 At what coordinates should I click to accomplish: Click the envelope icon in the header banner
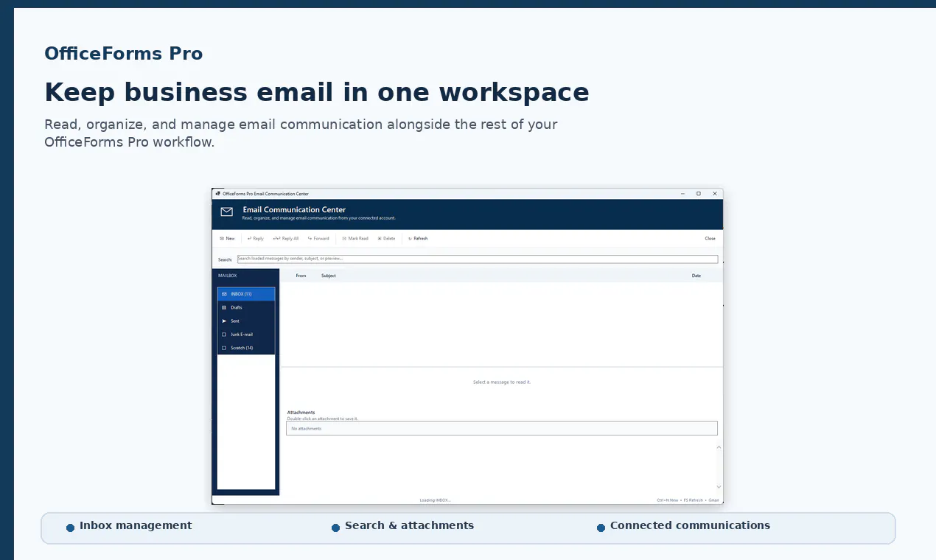pyautogui.click(x=227, y=212)
